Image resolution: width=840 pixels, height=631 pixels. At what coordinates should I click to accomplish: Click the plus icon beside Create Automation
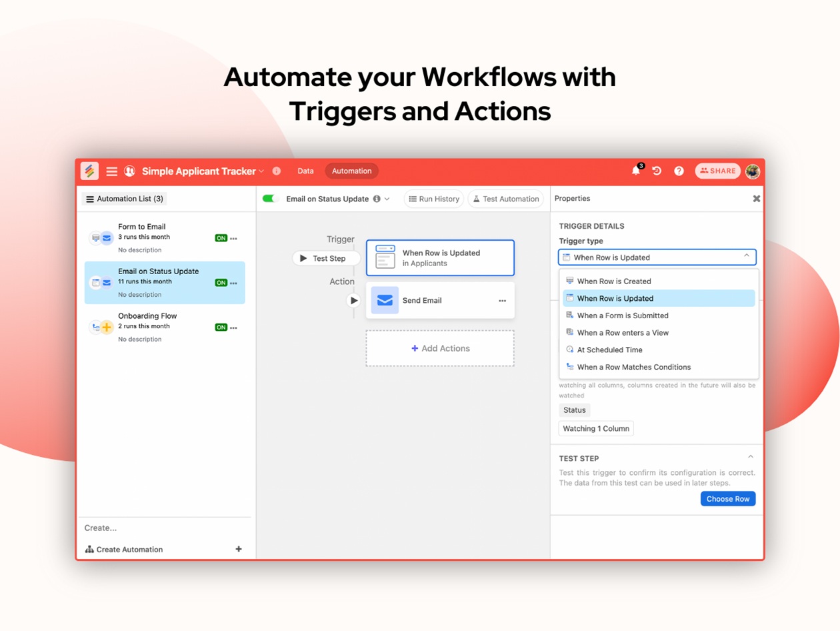(x=239, y=549)
